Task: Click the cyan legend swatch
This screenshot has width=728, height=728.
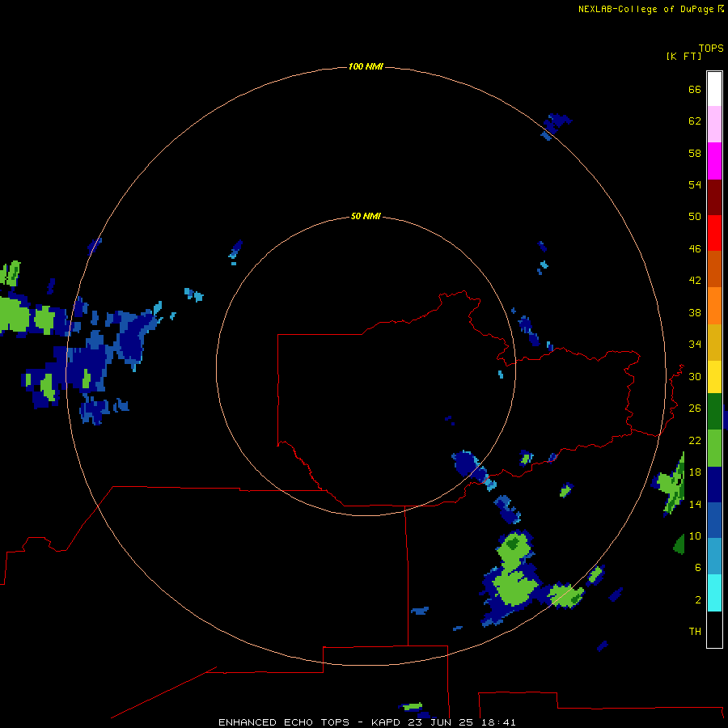Action: [x=714, y=593]
